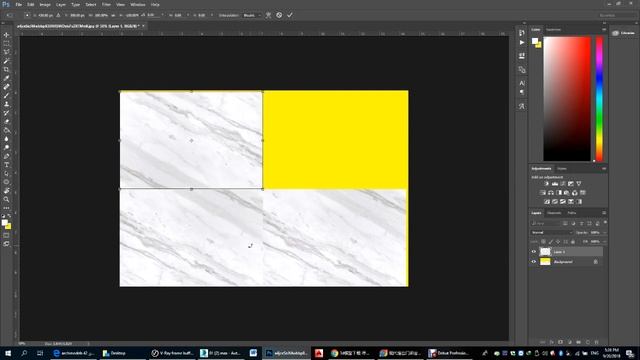The width and height of the screenshot is (640, 360).
Task: Select the Crop tool
Action: point(6,69)
